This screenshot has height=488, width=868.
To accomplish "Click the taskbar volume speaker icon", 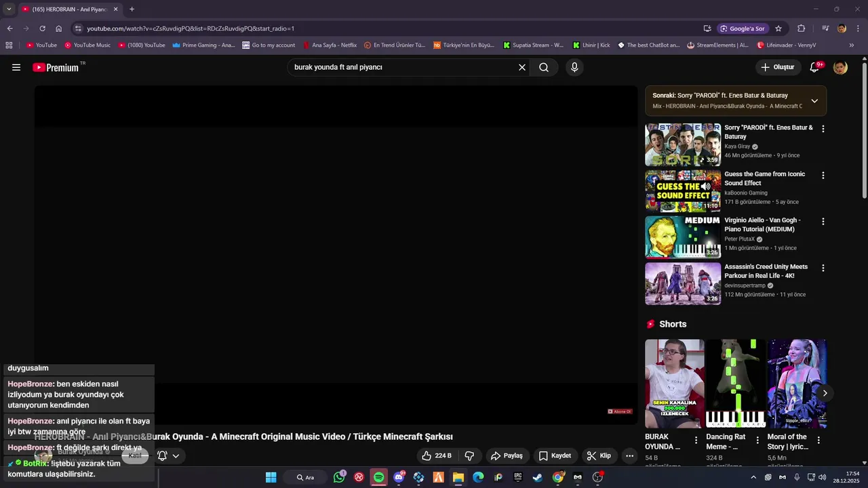I will [822, 477].
